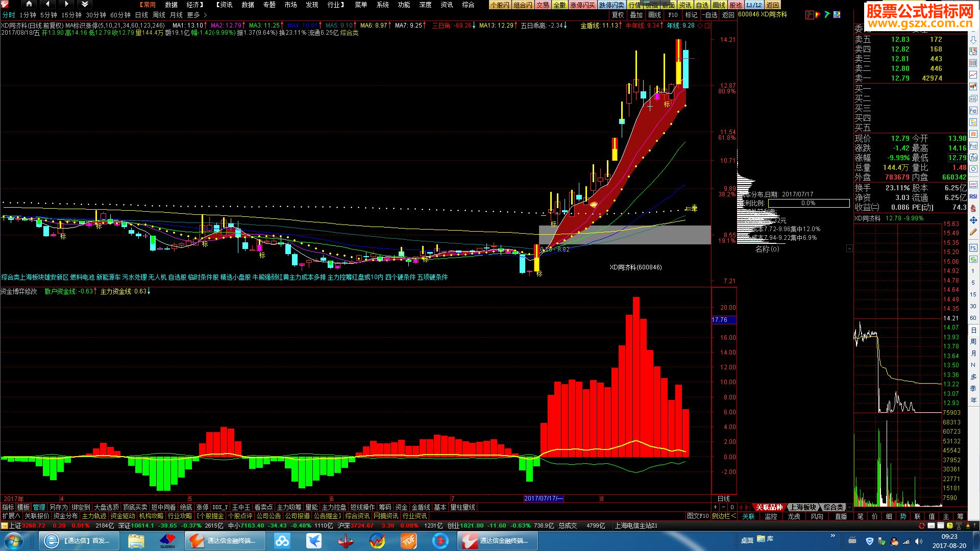Click the 涨停闪买 button
The width and height of the screenshot is (980, 551).
click(582, 5)
